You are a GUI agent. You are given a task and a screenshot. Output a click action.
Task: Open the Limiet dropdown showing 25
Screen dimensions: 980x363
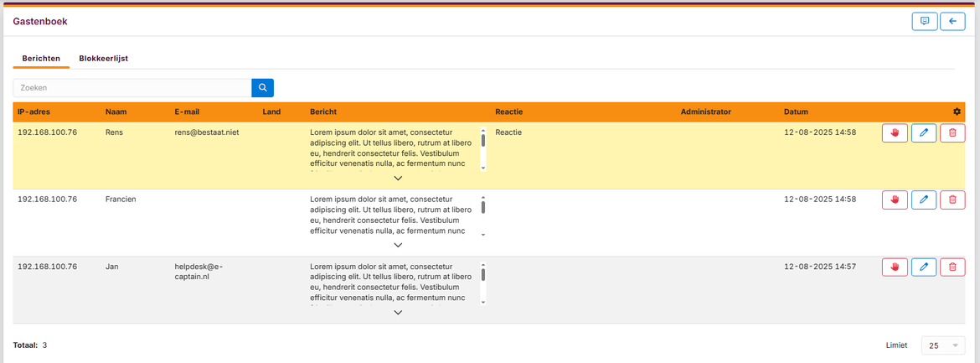pyautogui.click(x=943, y=345)
